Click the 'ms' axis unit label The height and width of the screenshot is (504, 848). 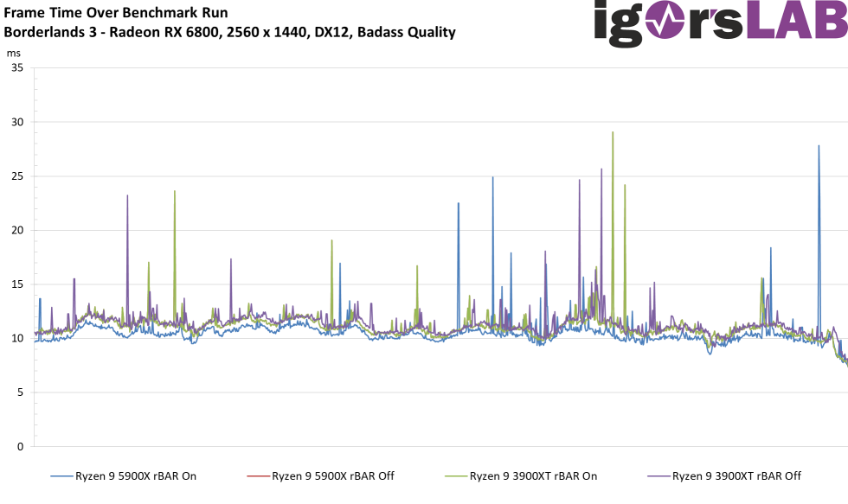coord(14,54)
